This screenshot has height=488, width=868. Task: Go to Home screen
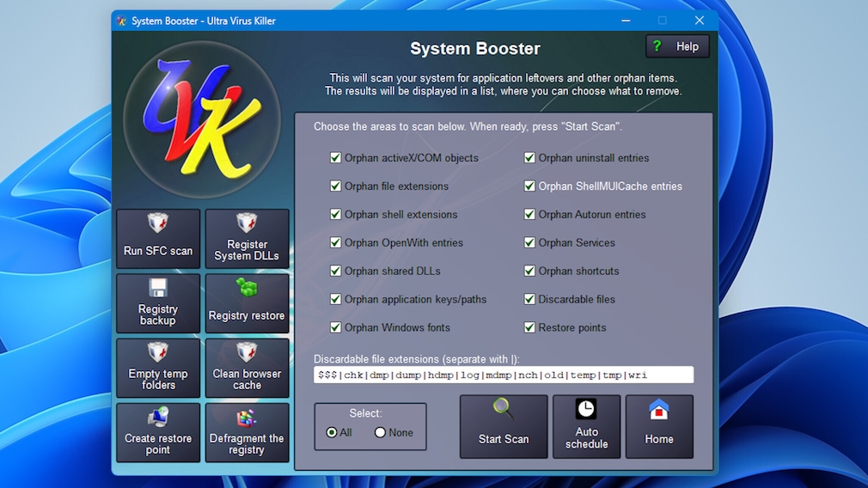[659, 426]
